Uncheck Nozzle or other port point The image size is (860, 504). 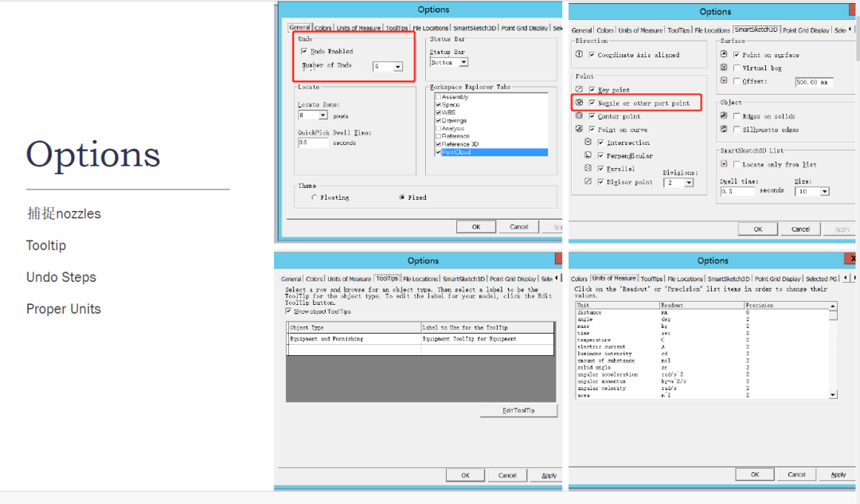click(592, 103)
